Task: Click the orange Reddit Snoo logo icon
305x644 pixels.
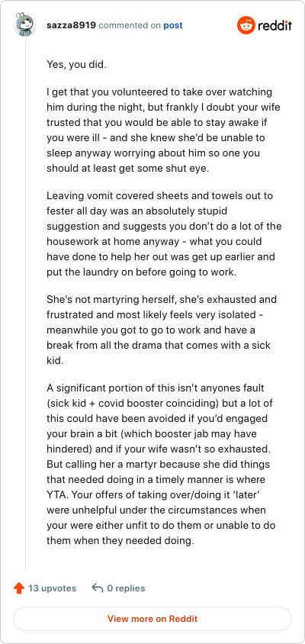Action: click(246, 25)
